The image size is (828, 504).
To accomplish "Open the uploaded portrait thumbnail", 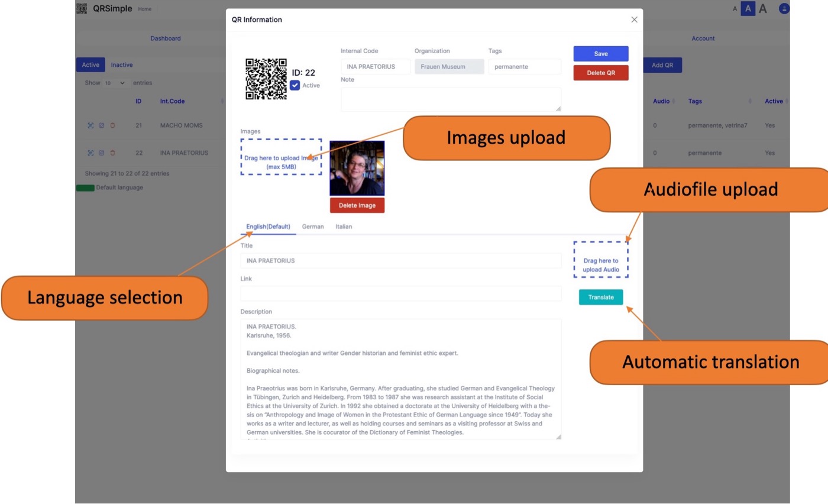I will point(357,168).
